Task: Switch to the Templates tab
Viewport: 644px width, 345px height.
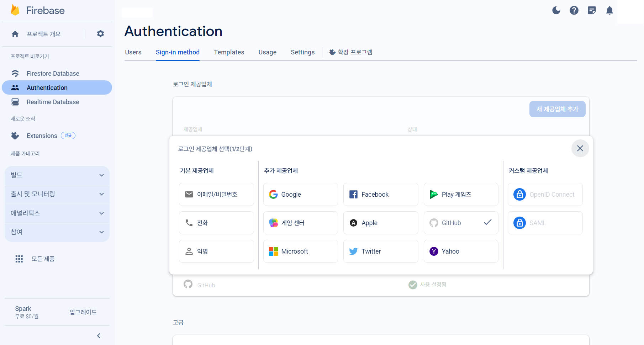Action: [229, 52]
